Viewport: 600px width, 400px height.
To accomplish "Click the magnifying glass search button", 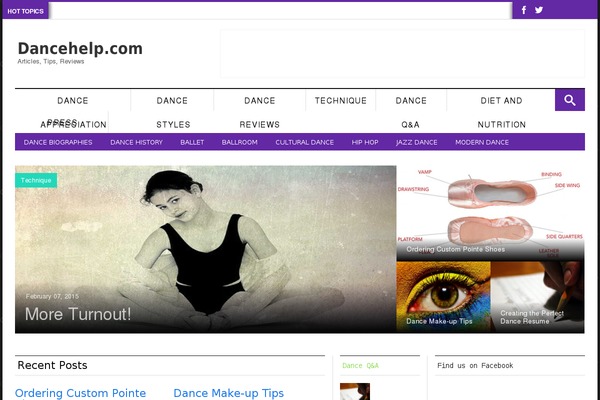I will tap(570, 100).
